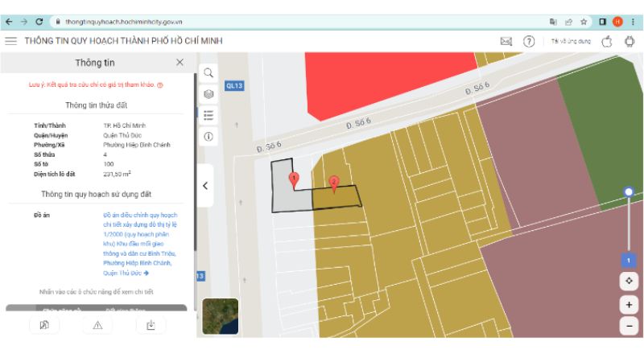Click the blue '1' button below slider
This screenshot has height=362, width=644.
click(629, 260)
